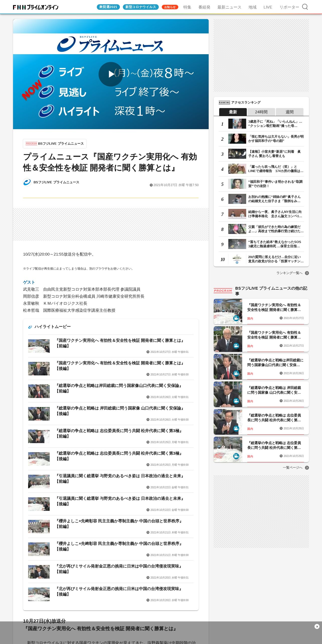Open first sidebar card 総選挙の争点と戦略 10月26日
Image resolution: width=322 pixels, height=644 pixels.
pos(261,367)
